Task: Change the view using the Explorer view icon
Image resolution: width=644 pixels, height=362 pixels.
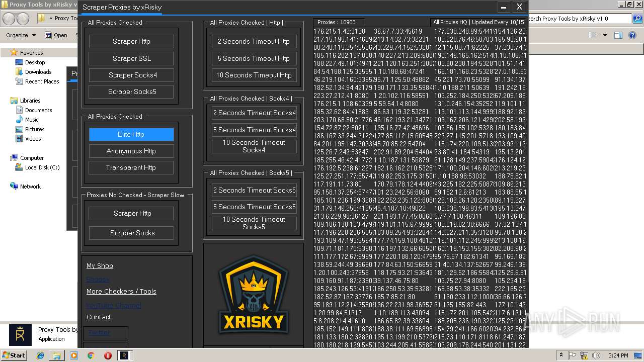Action: tap(593, 35)
